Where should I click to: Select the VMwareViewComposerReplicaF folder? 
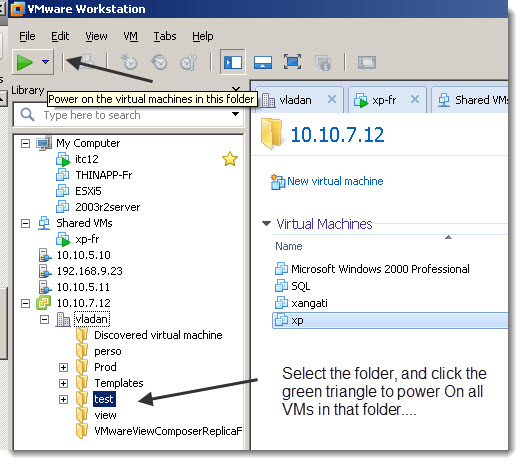168,431
